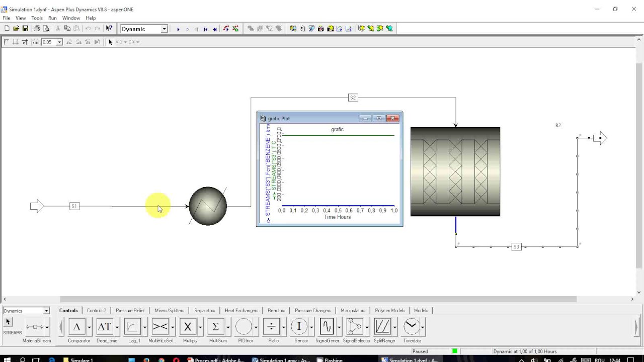The image size is (644, 362).
Task: Pause the simulation run
Action: [x=196, y=29]
